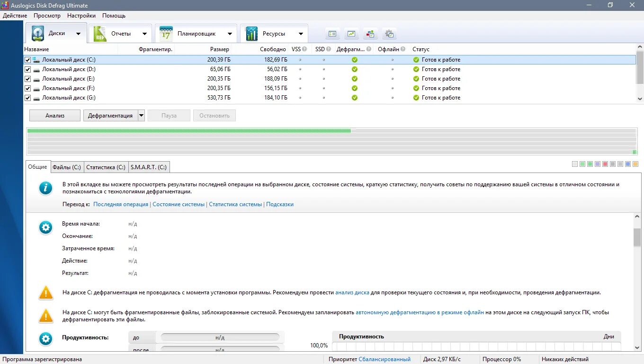Screen dimensions: 644x364
Task: Follow the Статистика системы link
Action: coord(235,204)
